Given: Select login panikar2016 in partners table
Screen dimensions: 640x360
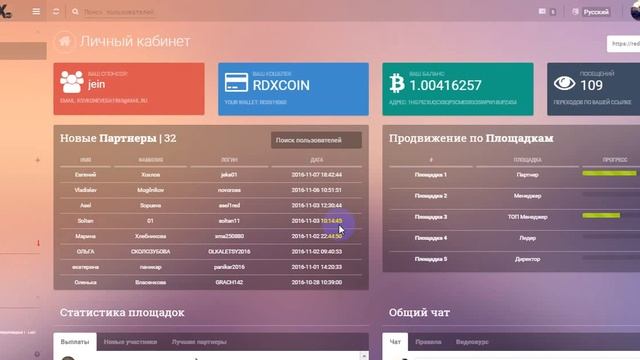Looking at the screenshot, I should 229,267.
